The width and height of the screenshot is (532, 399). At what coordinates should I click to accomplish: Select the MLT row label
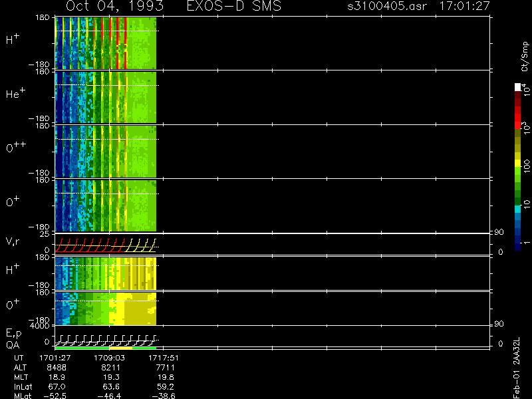pos(21,377)
